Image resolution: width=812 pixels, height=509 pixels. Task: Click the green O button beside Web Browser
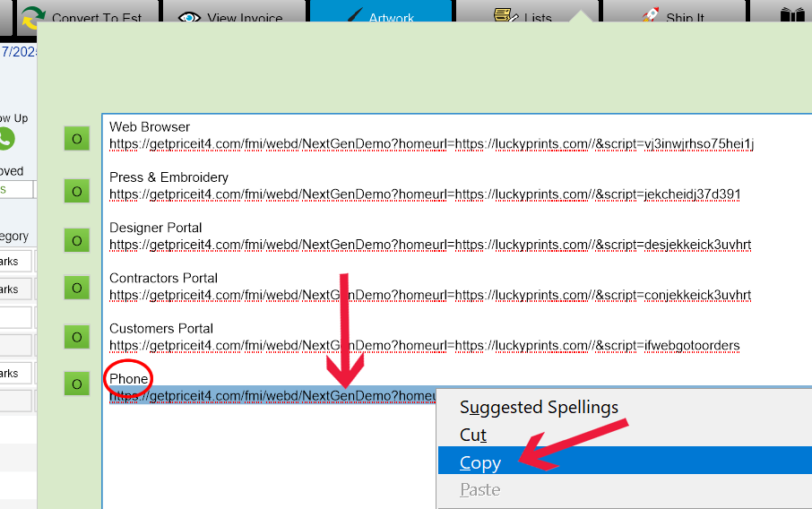(x=77, y=138)
